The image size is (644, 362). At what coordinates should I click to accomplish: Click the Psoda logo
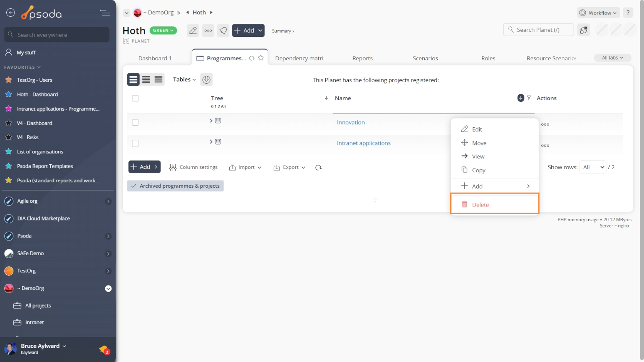(x=42, y=13)
